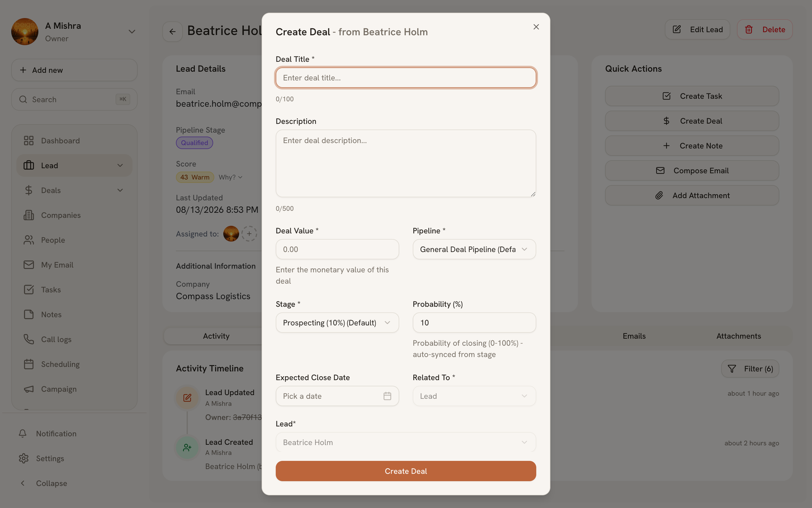Open People in the sidebar
The width and height of the screenshot is (812, 508).
point(74,240)
